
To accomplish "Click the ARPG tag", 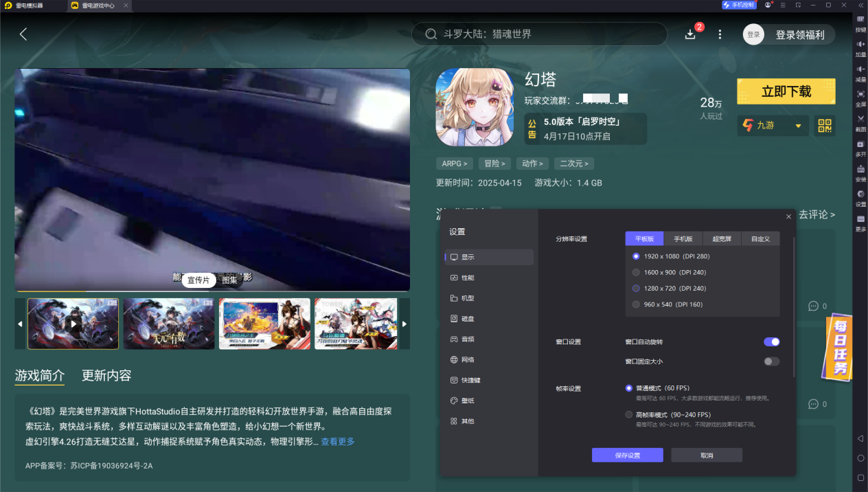I will click(x=455, y=164).
